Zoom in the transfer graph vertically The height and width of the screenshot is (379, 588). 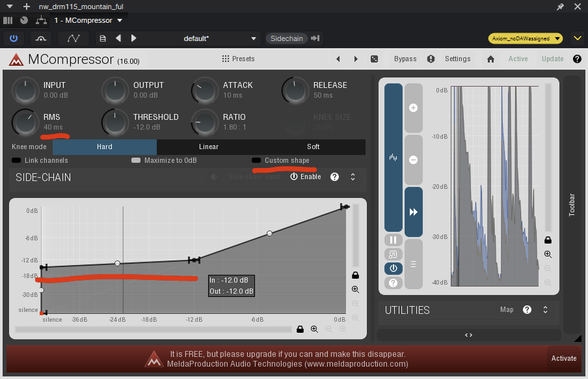pos(356,290)
